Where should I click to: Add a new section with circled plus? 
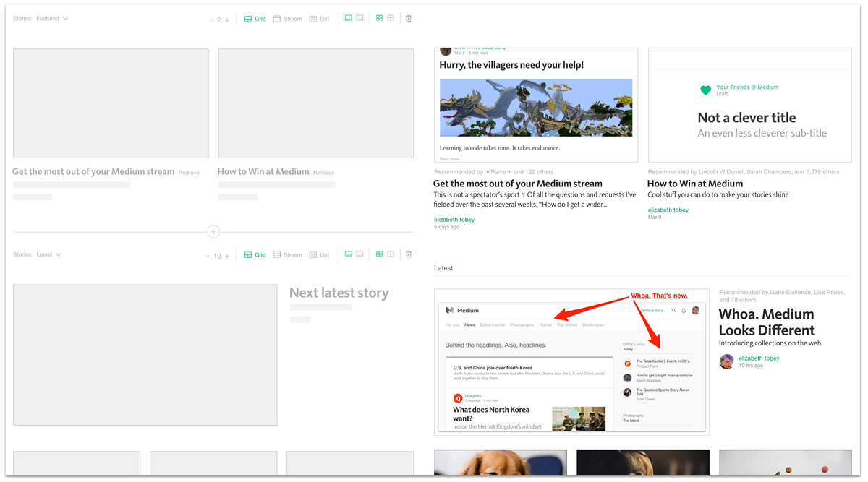point(213,232)
